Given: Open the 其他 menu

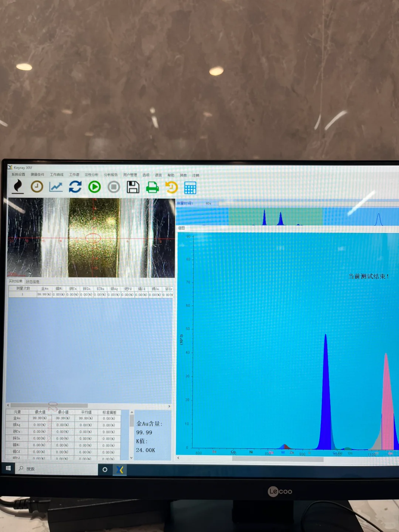Looking at the screenshot, I should click(x=183, y=175).
